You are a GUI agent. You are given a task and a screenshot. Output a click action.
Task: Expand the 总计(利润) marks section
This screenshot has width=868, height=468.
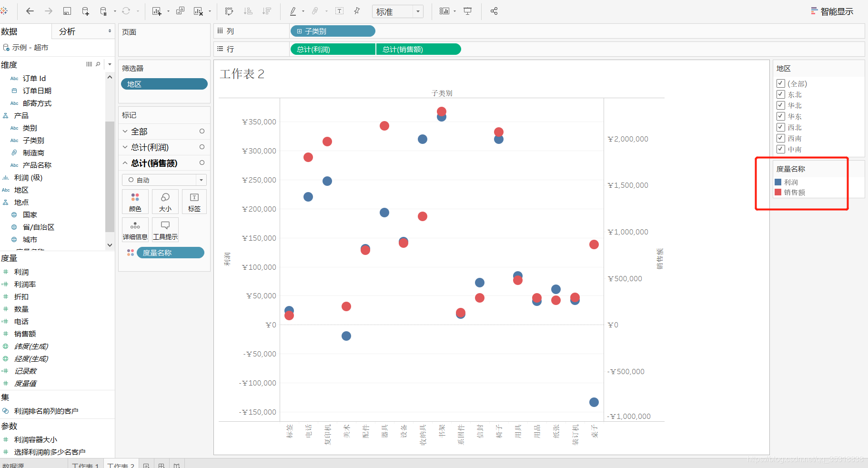(x=125, y=147)
